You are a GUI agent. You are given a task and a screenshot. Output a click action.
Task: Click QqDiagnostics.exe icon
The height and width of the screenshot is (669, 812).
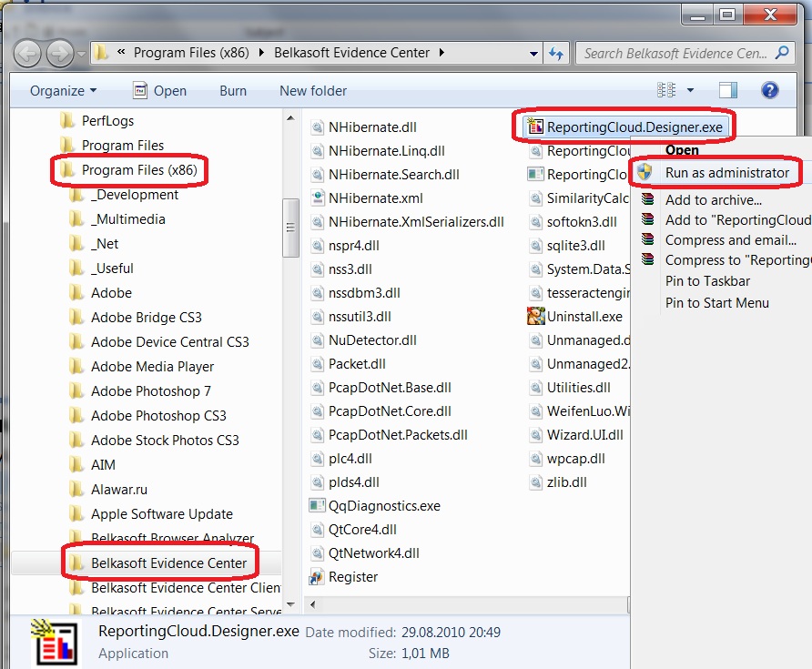tap(317, 505)
